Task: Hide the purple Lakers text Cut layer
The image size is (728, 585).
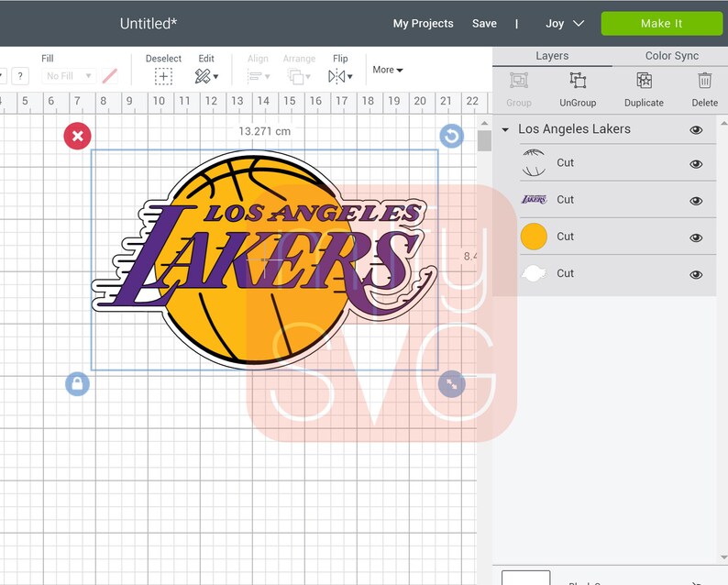Action: point(696,201)
